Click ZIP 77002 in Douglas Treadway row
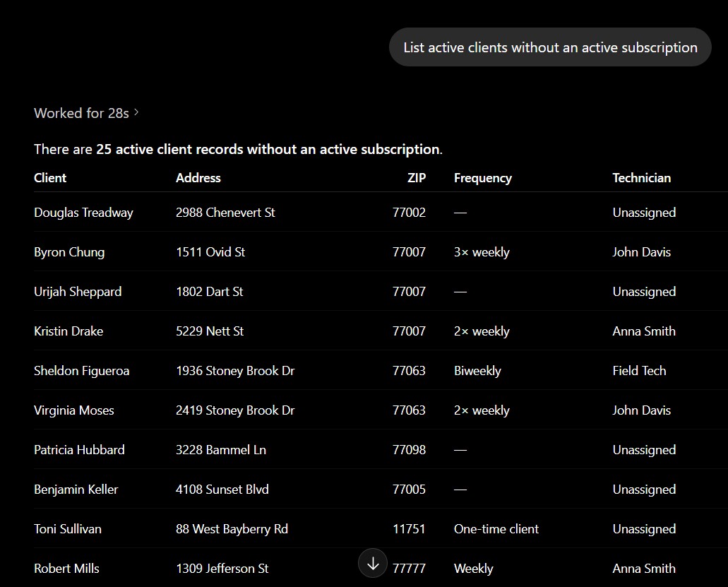 [409, 212]
